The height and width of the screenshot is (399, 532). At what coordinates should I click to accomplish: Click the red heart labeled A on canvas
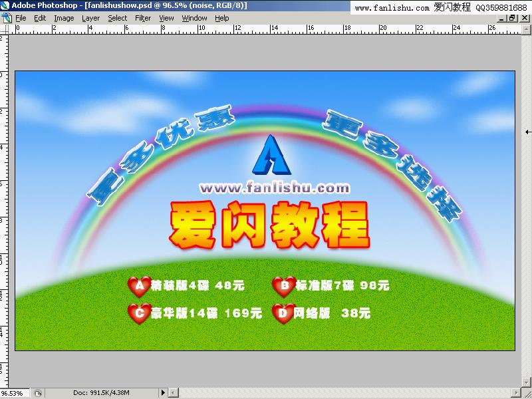point(140,286)
